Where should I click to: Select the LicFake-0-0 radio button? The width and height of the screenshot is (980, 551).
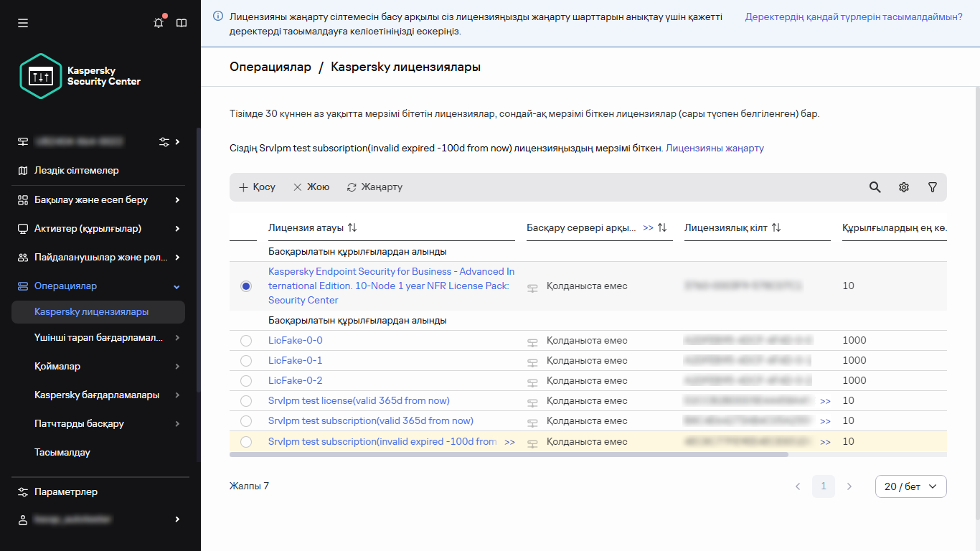(246, 341)
